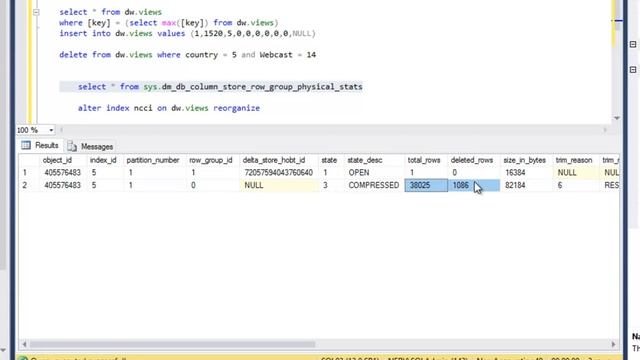Click the results grid horizontal scrollbar thumb

pyautogui.click(x=172, y=344)
